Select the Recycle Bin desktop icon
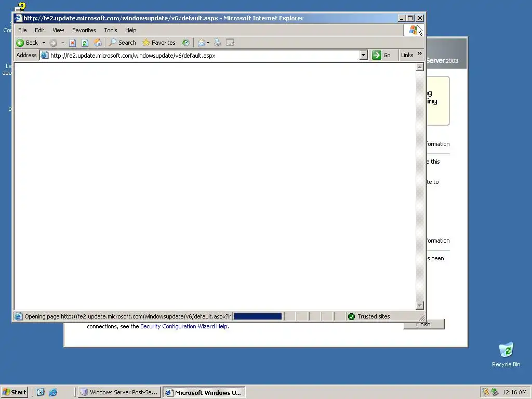This screenshot has height=399, width=532. pos(506,354)
